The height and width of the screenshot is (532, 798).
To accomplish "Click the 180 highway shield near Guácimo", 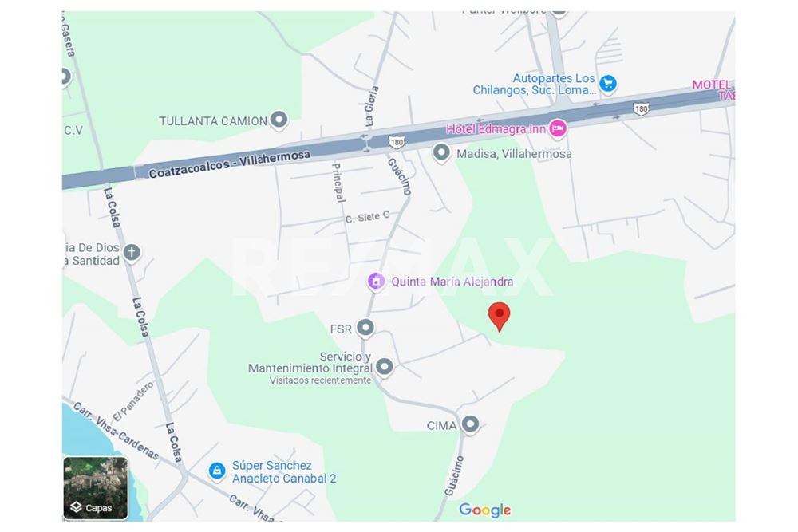I will pos(396,142).
